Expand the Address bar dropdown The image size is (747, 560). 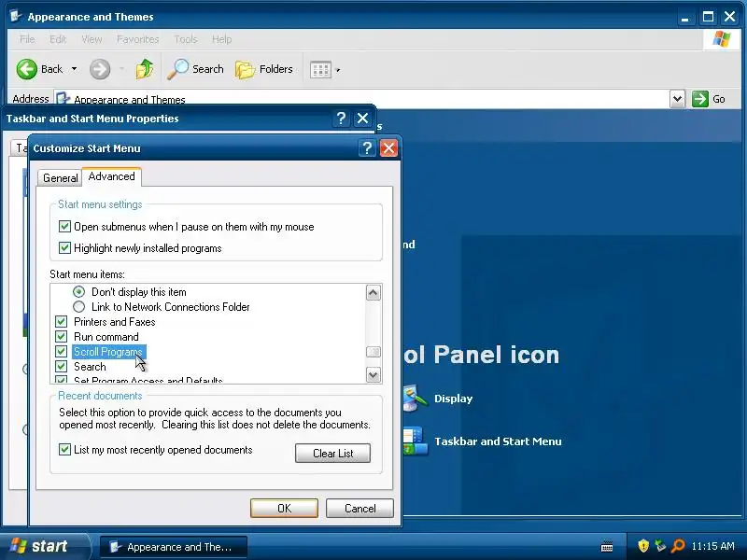click(x=678, y=99)
